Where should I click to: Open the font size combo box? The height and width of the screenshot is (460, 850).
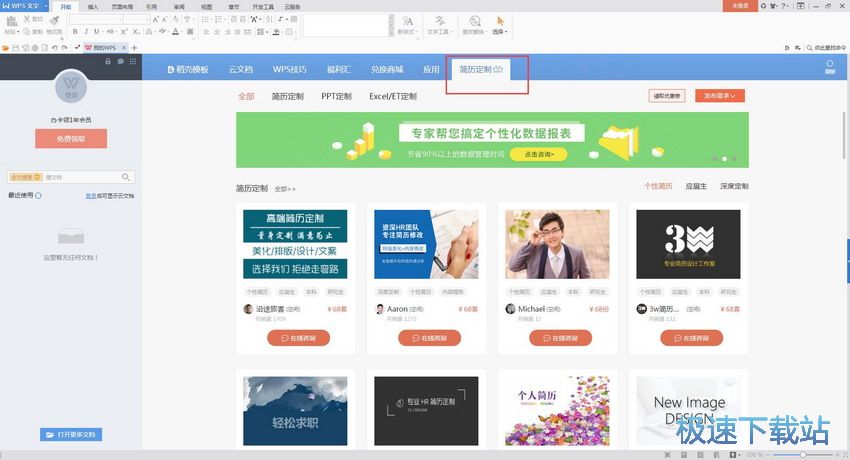[x=136, y=20]
